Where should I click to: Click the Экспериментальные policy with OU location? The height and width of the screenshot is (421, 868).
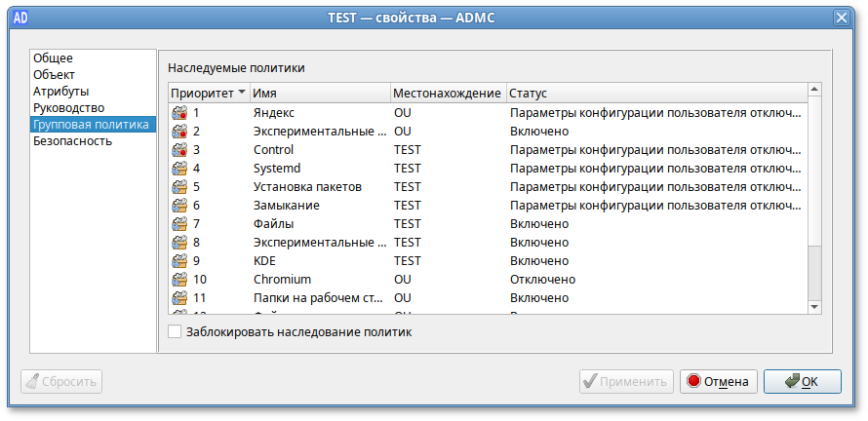coord(318,132)
